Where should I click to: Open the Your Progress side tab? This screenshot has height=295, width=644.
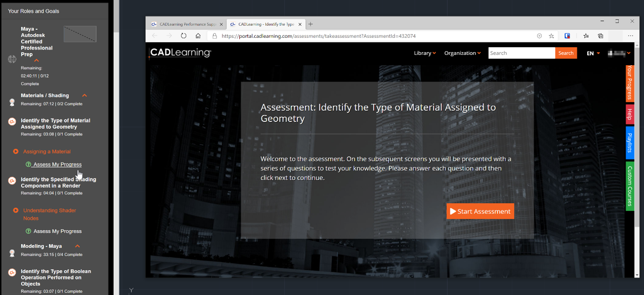pos(630,83)
